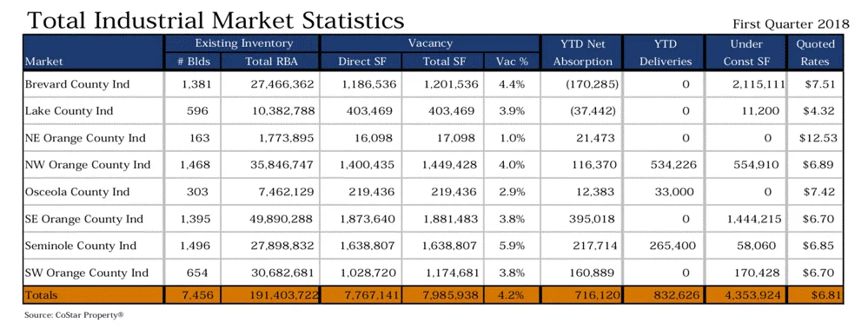Click the Market column header

[44, 62]
